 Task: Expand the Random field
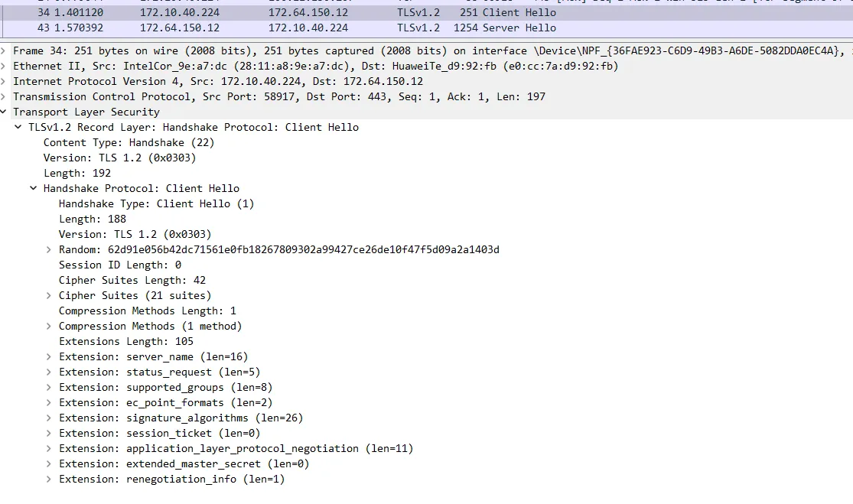pyautogui.click(x=49, y=249)
